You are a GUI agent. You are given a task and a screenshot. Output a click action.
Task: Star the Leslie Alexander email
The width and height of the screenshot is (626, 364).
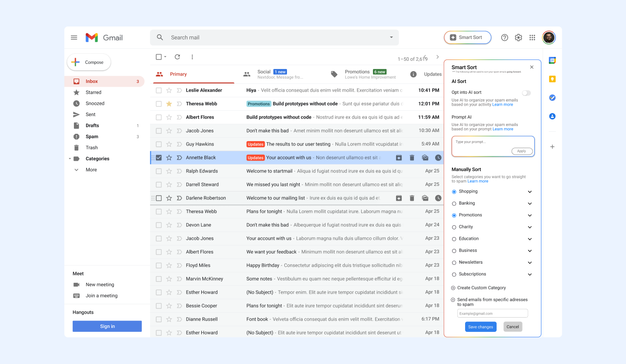pyautogui.click(x=169, y=90)
